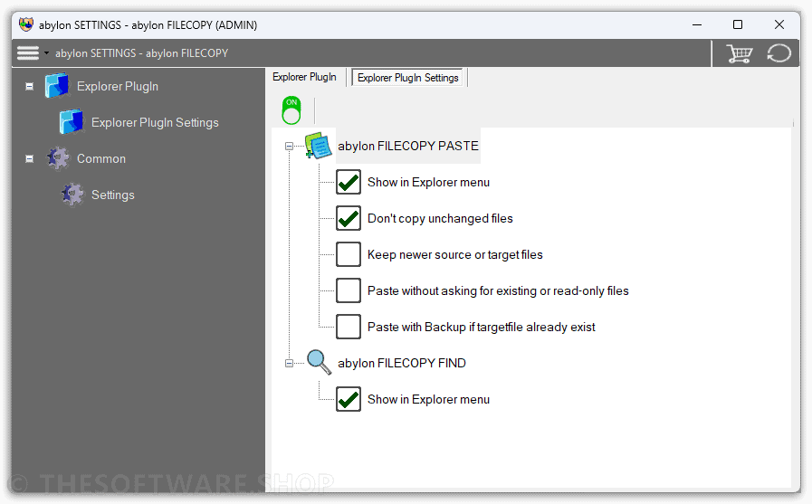
Task: Select the Explorer PlugIn Settings tab
Action: 408,78
